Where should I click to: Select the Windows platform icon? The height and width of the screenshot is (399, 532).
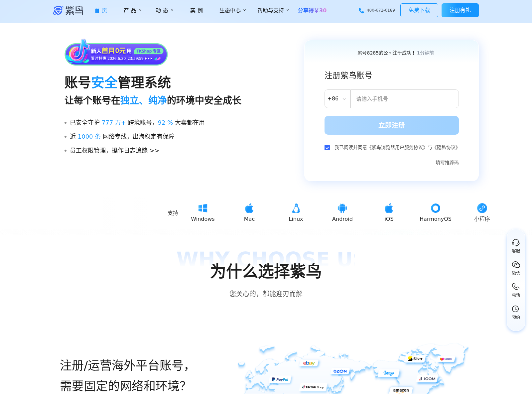(x=203, y=208)
